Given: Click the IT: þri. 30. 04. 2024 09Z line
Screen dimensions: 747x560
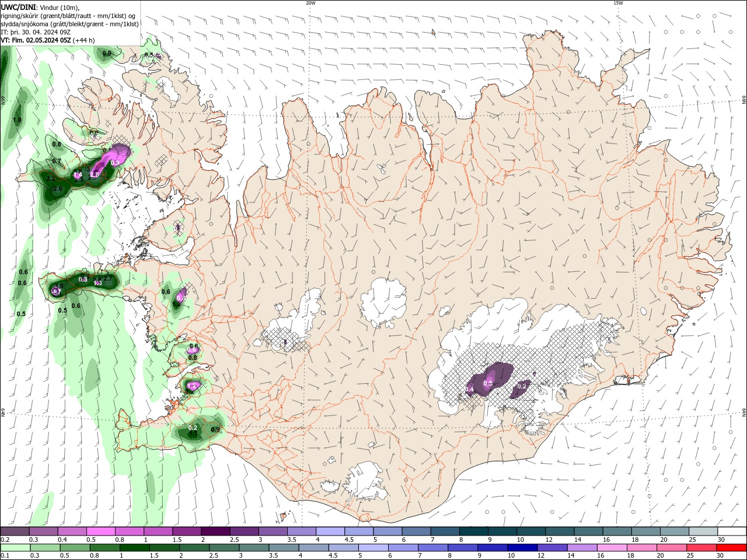Looking at the screenshot, I should click(36, 32).
